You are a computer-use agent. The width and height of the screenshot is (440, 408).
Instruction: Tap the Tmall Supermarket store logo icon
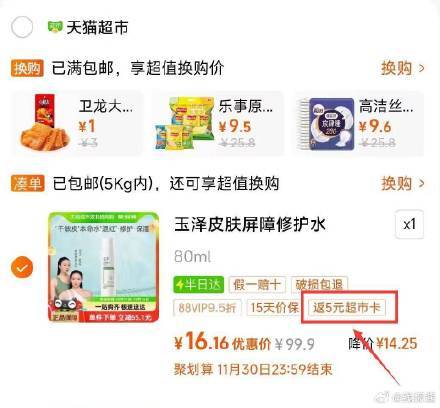click(55, 27)
